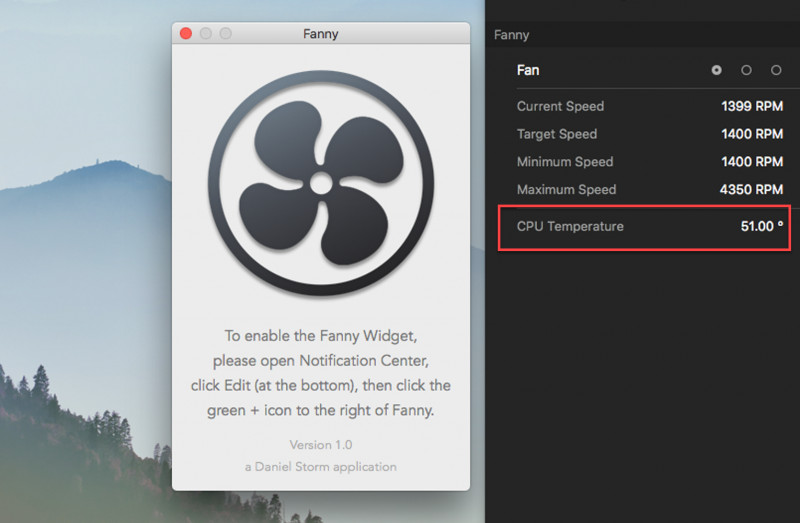
Task: Click the Fanny widget header title
Action: coord(511,35)
